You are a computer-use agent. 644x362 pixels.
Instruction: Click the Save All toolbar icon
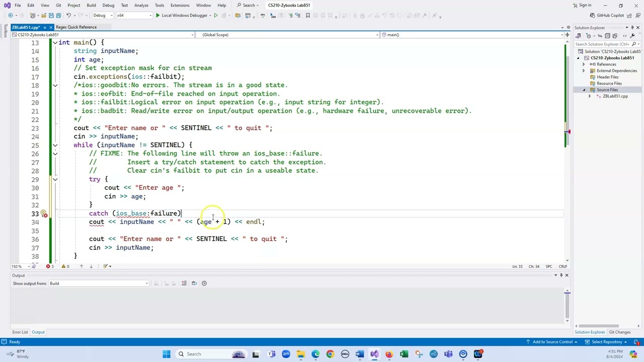(x=59, y=16)
